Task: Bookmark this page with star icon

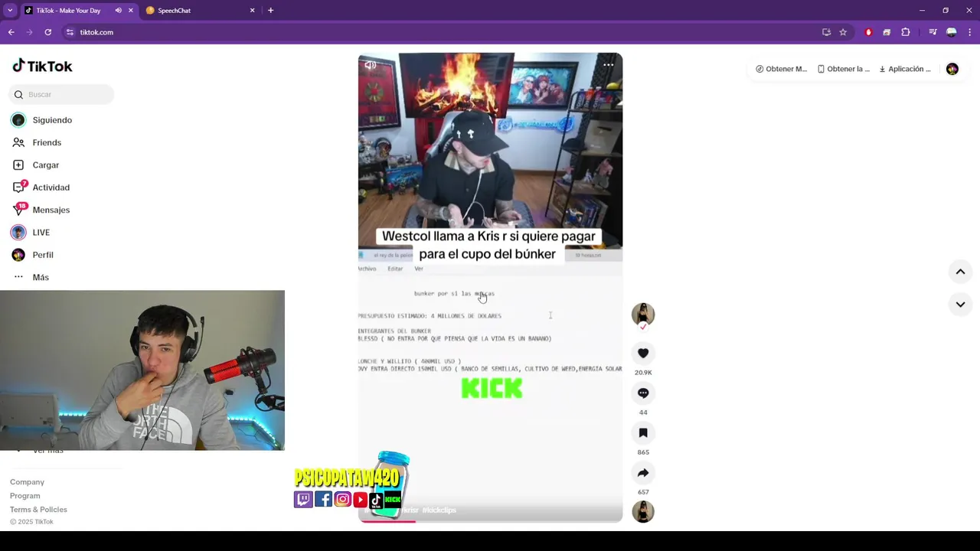Action: click(843, 32)
